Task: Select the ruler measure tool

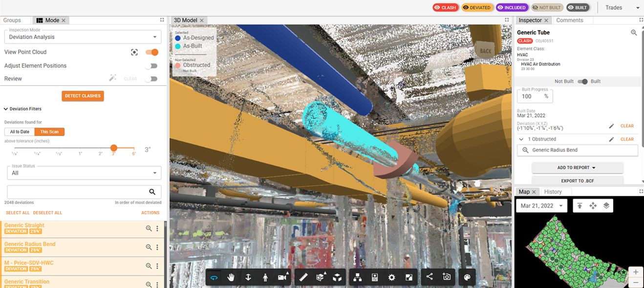Action: point(303,277)
